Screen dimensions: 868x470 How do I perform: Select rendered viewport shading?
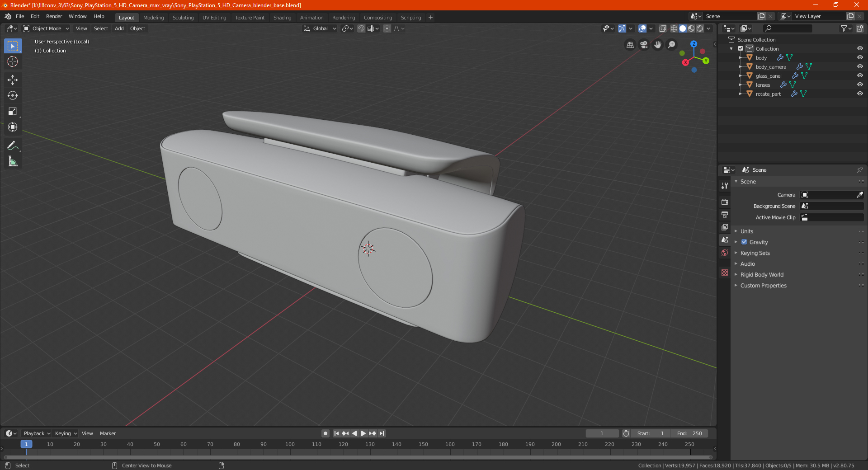tap(700, 28)
